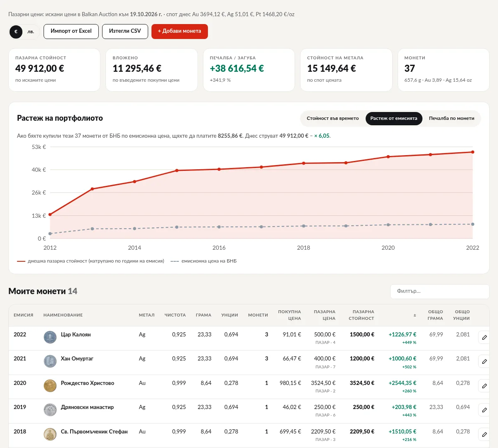Click coin name Дряновски манастир
Image resolution: width=498 pixels, height=448 pixels.
[x=87, y=407]
